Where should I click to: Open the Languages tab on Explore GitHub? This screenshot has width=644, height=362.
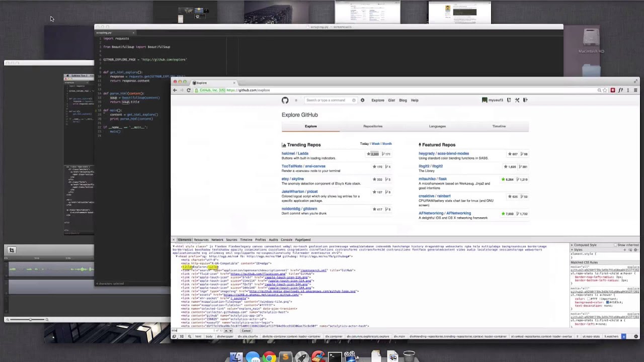click(437, 126)
